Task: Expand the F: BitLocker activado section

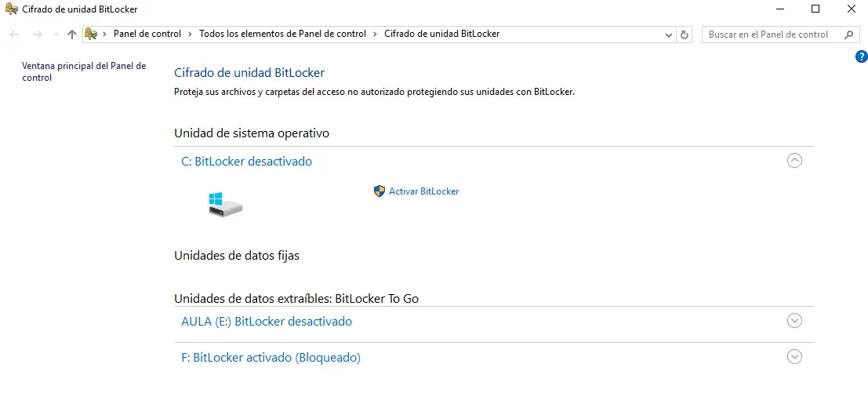Action: [794, 357]
